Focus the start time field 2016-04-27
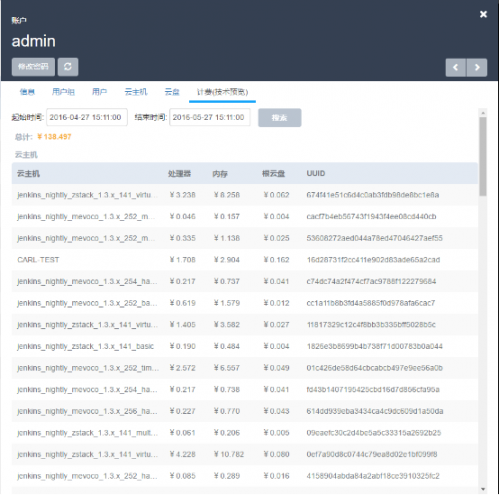The width and height of the screenshot is (499, 495). [x=87, y=117]
